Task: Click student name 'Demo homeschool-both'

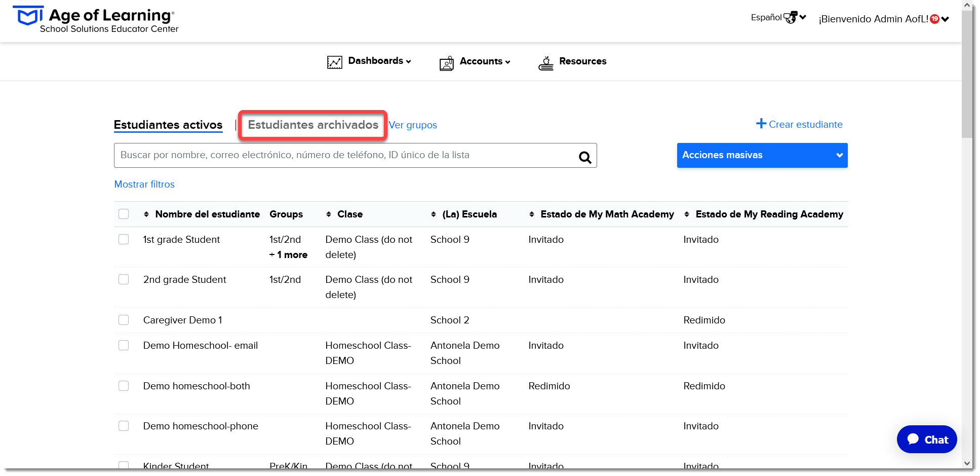Action: 197,386
